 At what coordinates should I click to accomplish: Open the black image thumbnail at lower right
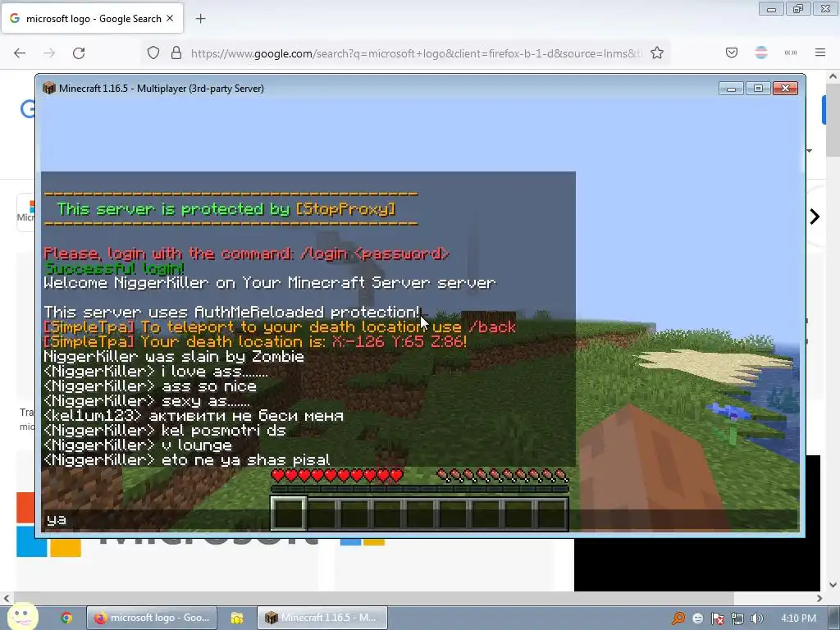pos(697,563)
